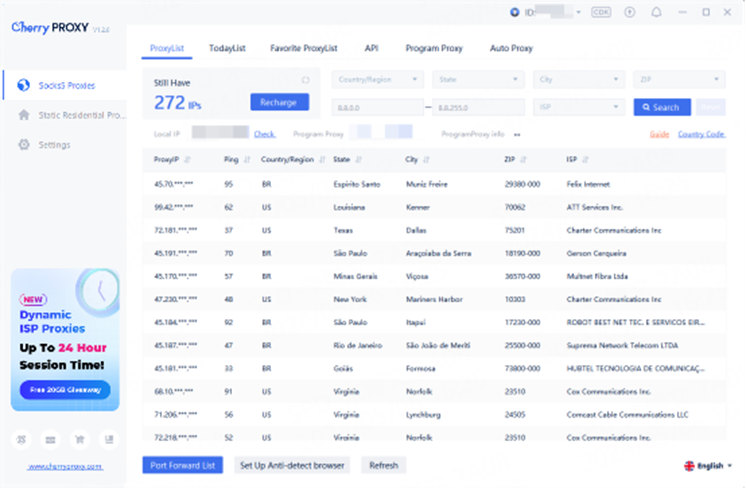746x488 pixels.
Task: Open Socks5 Proxies section
Action: tap(64, 86)
